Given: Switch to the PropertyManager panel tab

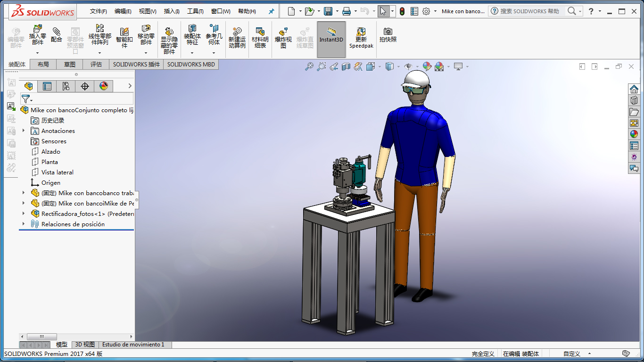Looking at the screenshot, I should point(47,86).
